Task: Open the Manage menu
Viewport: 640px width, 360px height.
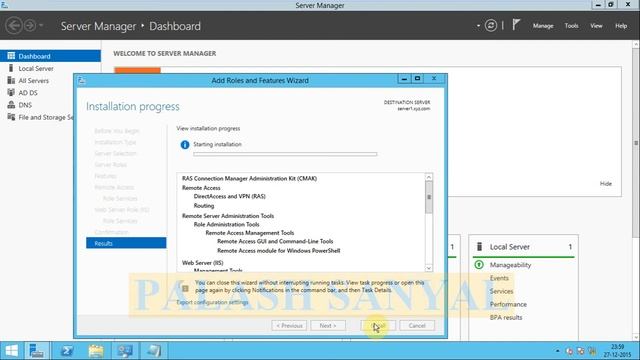Action: click(543, 26)
